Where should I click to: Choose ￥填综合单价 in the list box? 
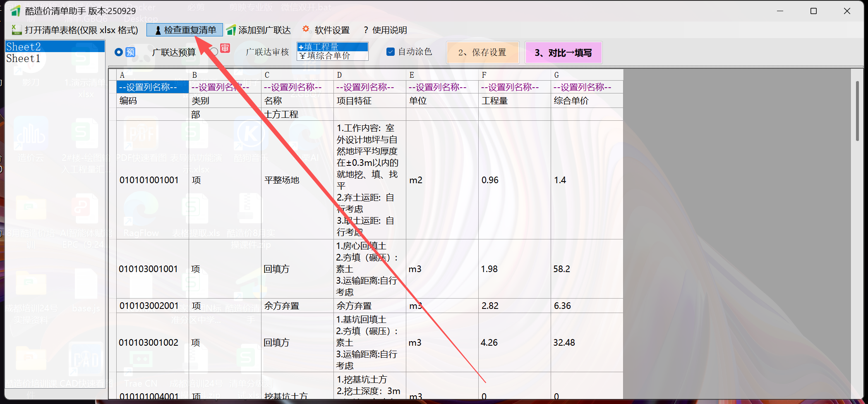(332, 56)
